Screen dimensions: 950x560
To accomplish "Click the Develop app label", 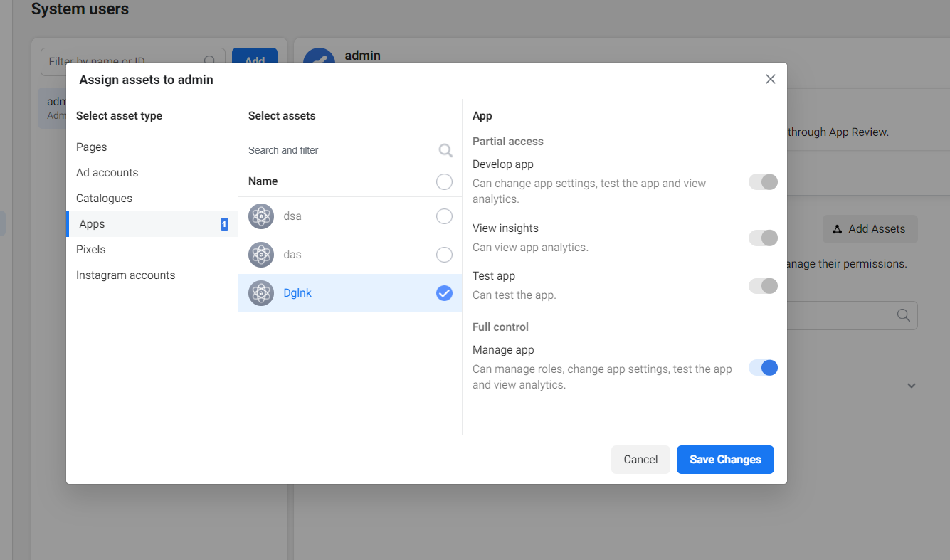I will pyautogui.click(x=503, y=164).
